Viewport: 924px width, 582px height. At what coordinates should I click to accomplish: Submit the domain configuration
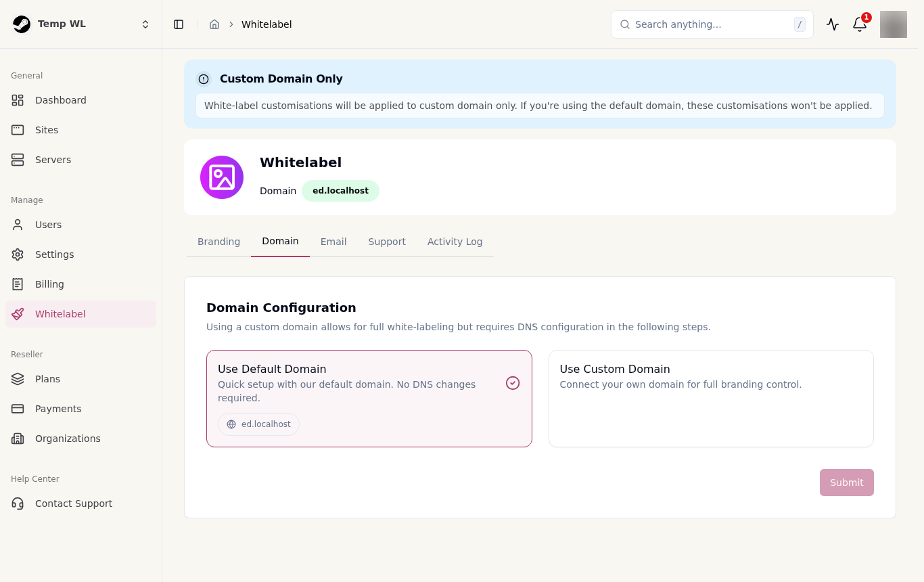pos(847,483)
